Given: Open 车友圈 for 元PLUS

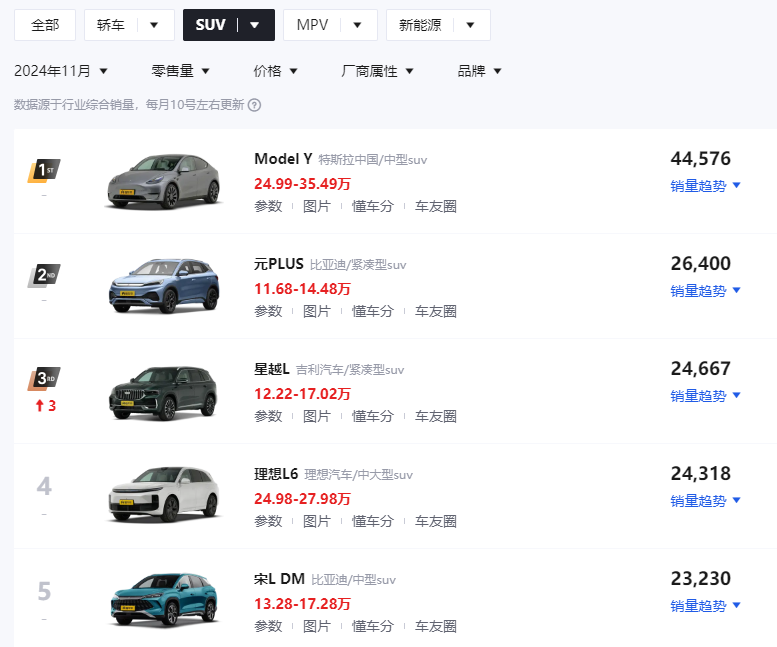Looking at the screenshot, I should (x=436, y=311).
